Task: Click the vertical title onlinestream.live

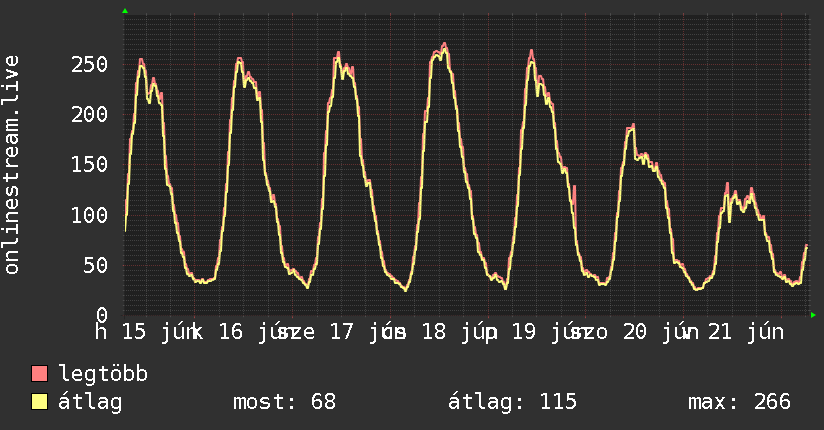Action: 11,165
